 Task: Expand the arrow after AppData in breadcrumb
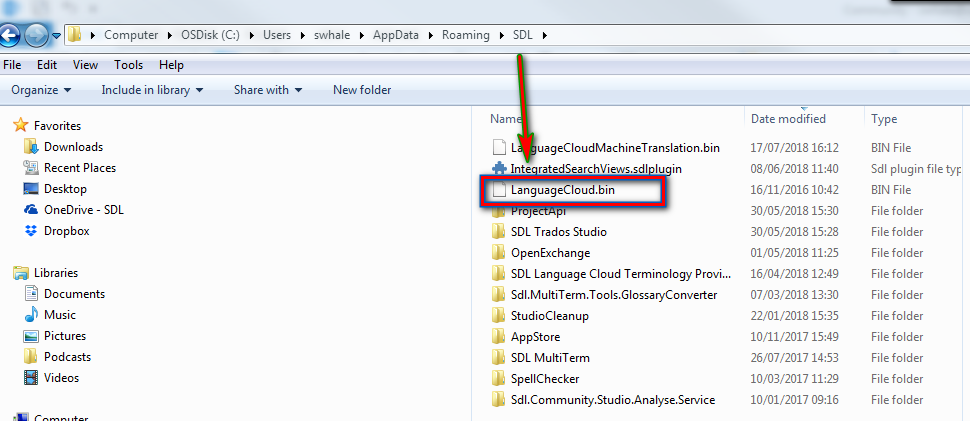pyautogui.click(x=430, y=35)
